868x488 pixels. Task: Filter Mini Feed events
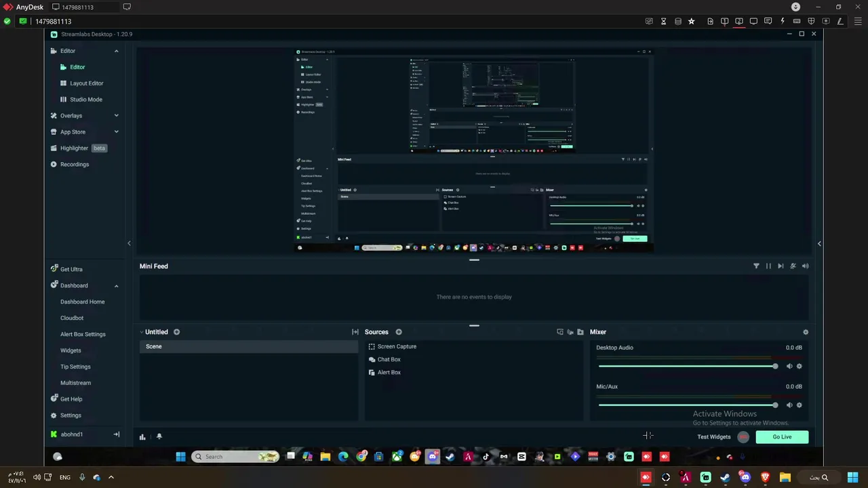(x=756, y=266)
